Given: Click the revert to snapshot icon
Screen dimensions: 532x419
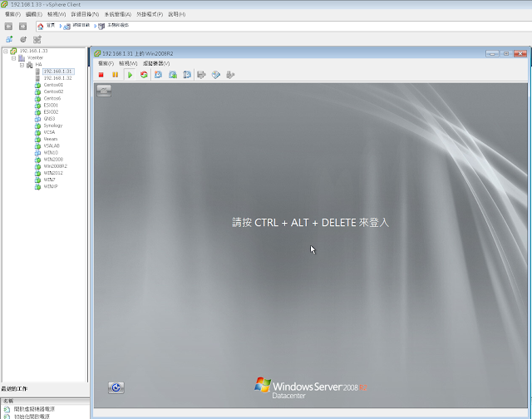Looking at the screenshot, I should 173,75.
